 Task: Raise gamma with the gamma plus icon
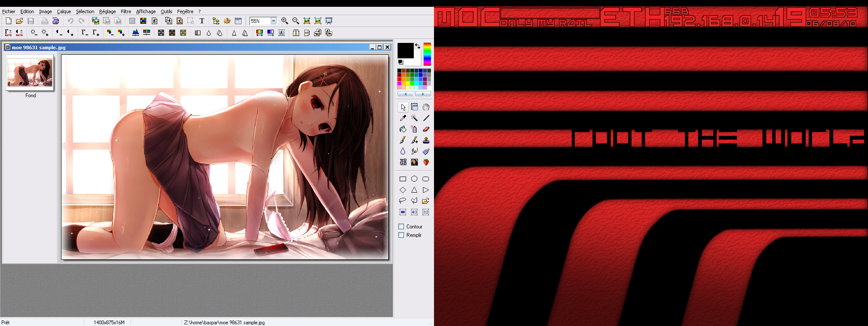pos(96,33)
